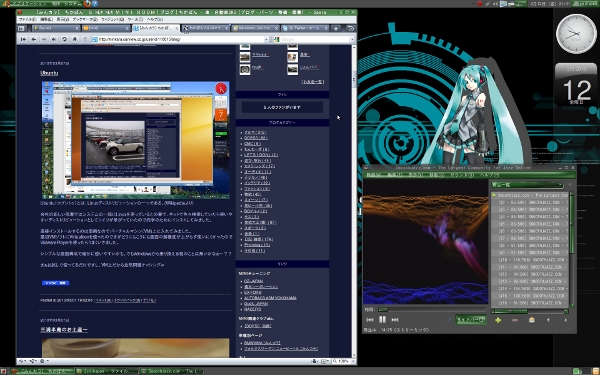The height and width of the screenshot is (375, 600).
Task: Open help icon in top panel
Action: [x=95, y=4]
